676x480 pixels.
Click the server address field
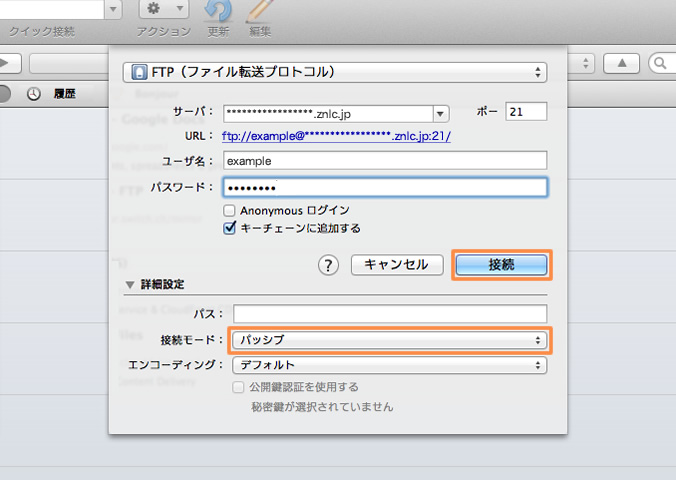[329, 114]
